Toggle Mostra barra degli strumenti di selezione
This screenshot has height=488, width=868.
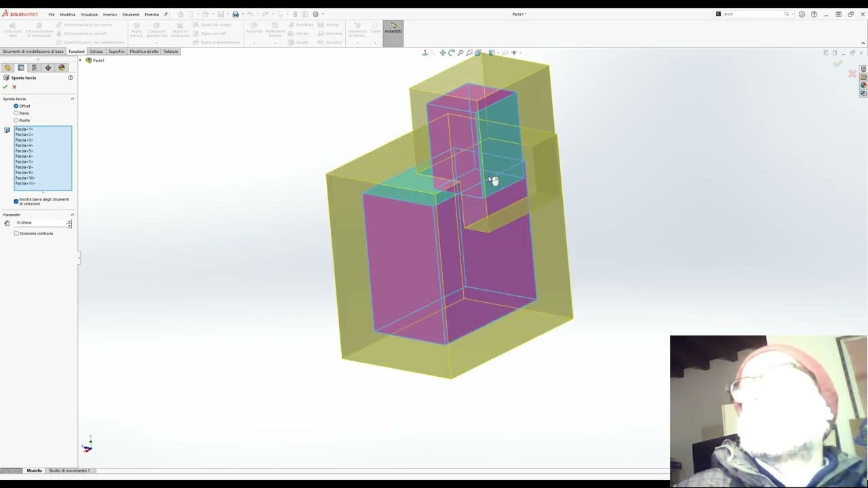(x=16, y=201)
